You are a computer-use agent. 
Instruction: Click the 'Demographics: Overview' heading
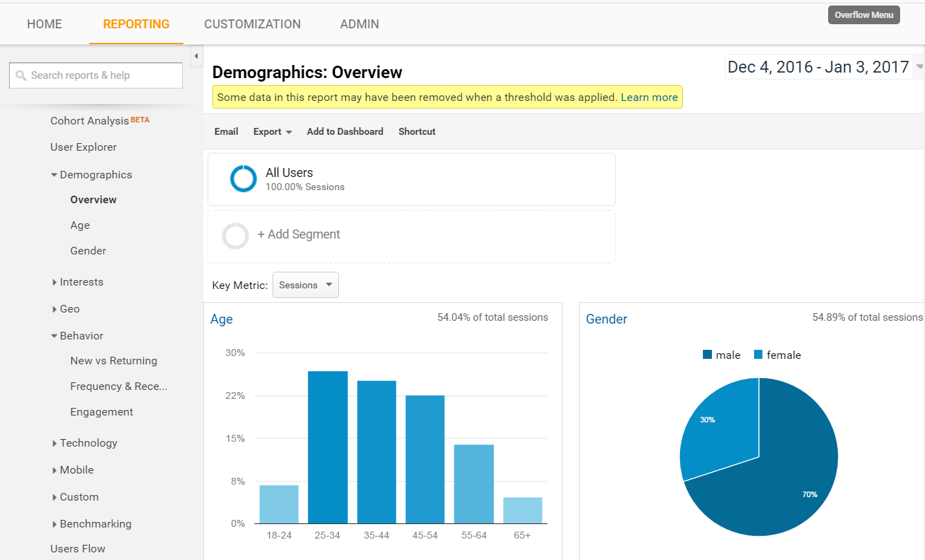click(x=307, y=73)
